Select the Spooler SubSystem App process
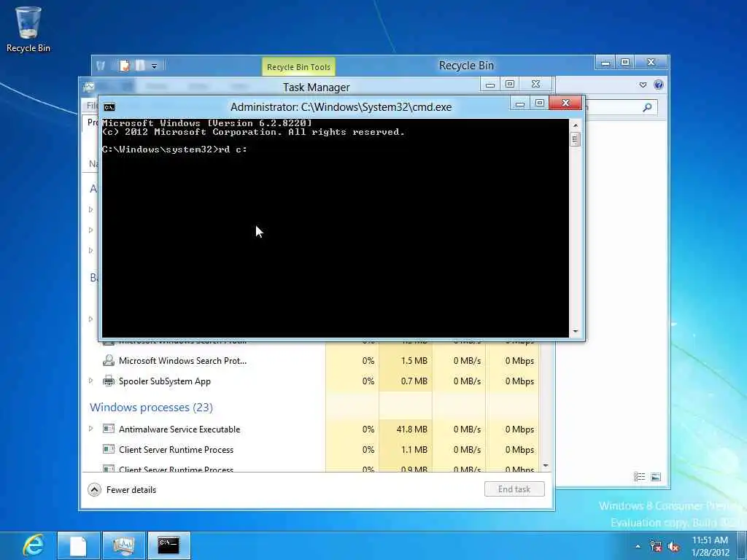The width and height of the screenshot is (747, 560). click(310, 381)
